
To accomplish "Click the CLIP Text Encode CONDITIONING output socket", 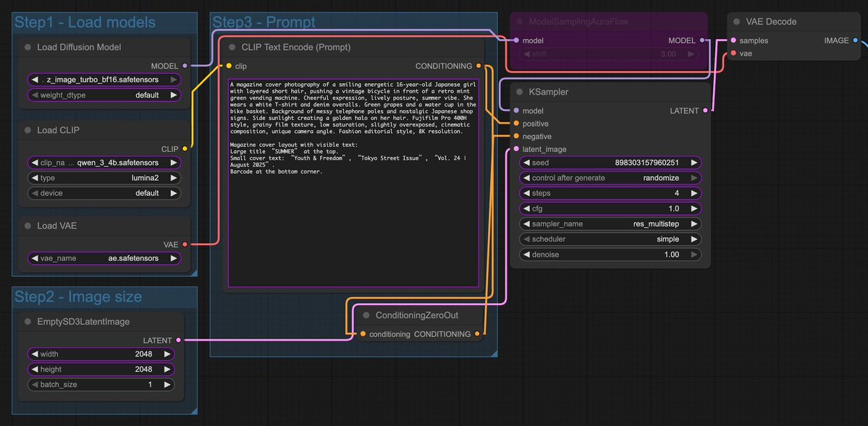I will pos(479,66).
